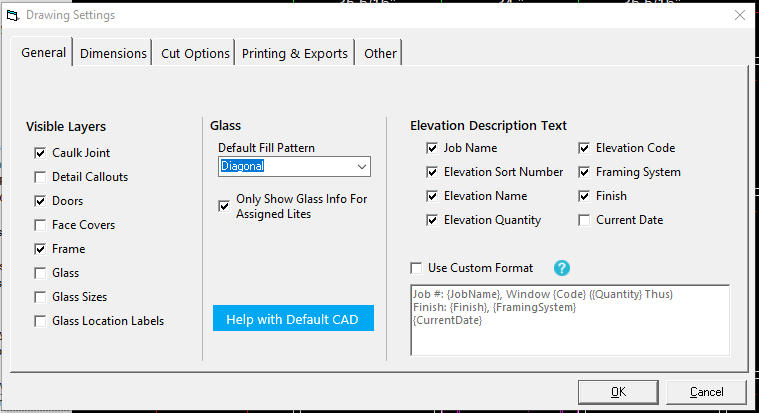Enable Use Custom Format
The height and width of the screenshot is (413, 759).
[416, 268]
